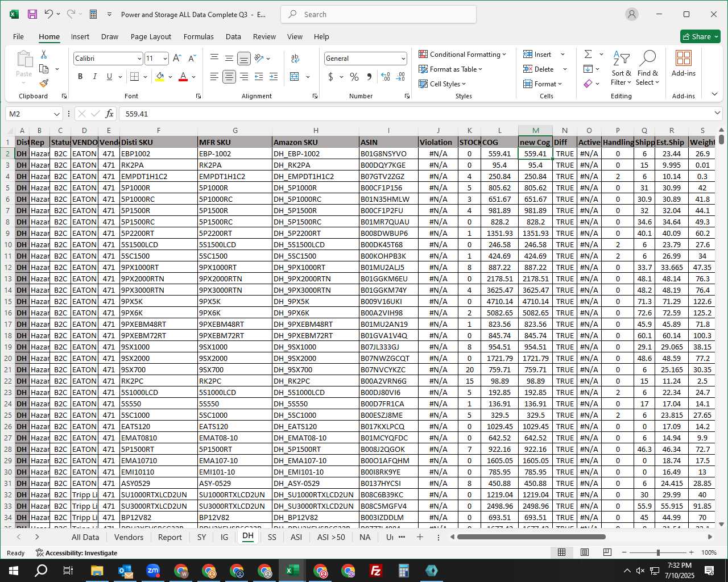Screen dimensions: 728x582
Task: Increase decimal places
Action: coord(386,76)
